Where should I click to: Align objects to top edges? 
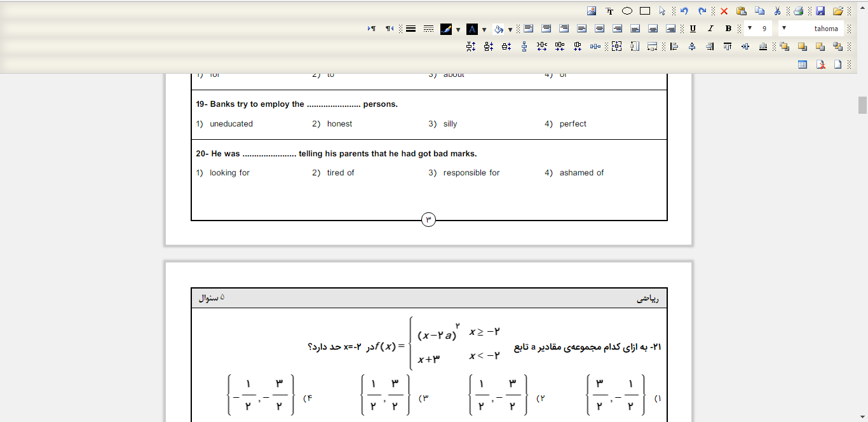click(x=728, y=46)
